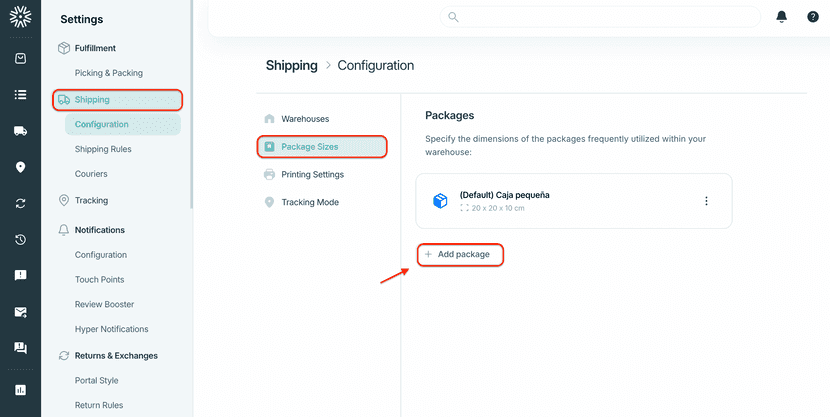
Task: Open the location pin icon in left rail
Action: (x=20, y=167)
